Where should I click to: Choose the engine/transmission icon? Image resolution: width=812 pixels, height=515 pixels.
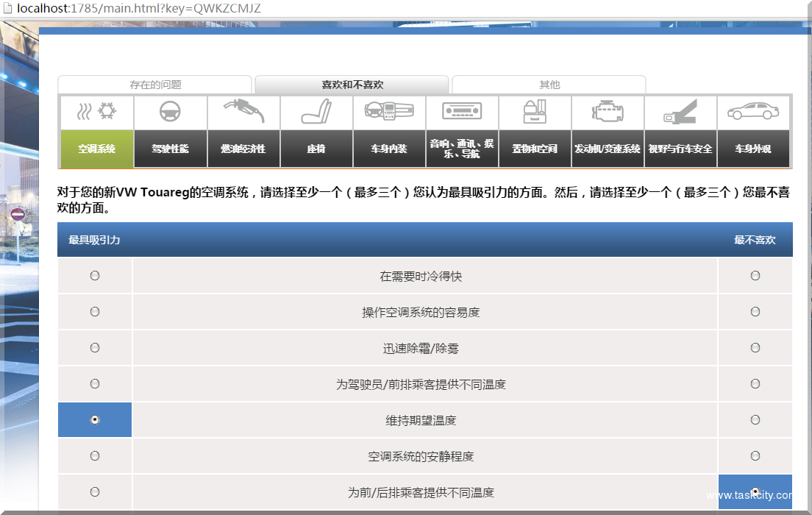point(608,113)
